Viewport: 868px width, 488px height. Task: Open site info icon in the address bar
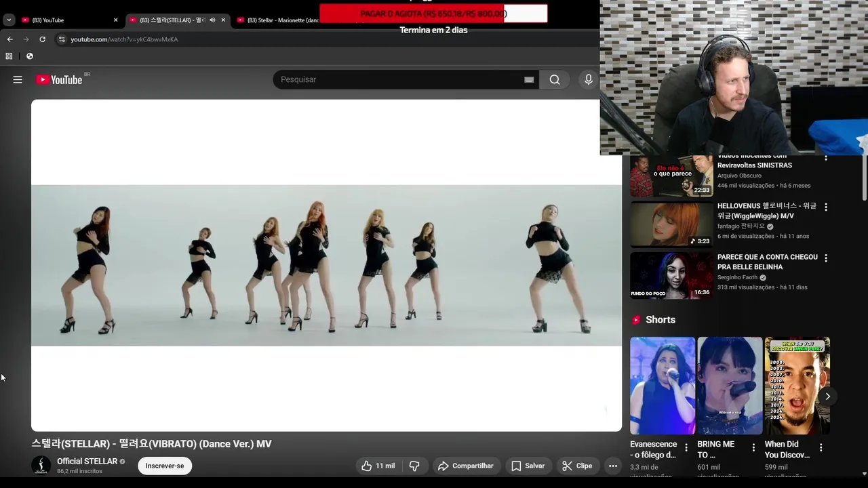click(x=62, y=39)
